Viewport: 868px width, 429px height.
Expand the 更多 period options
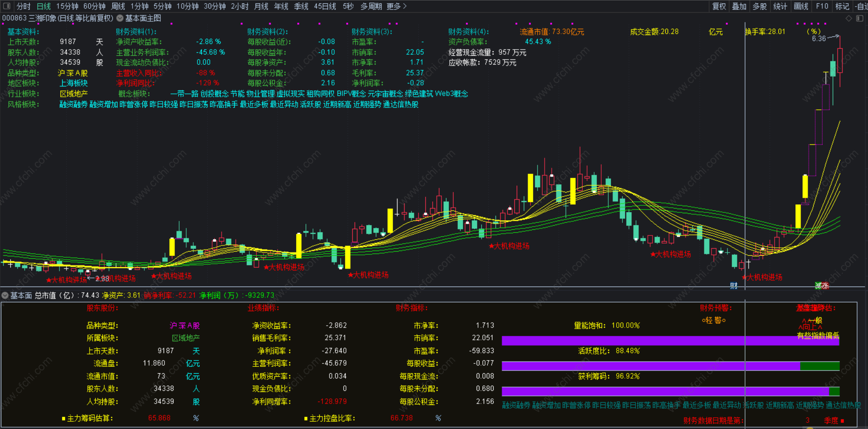tap(397, 6)
